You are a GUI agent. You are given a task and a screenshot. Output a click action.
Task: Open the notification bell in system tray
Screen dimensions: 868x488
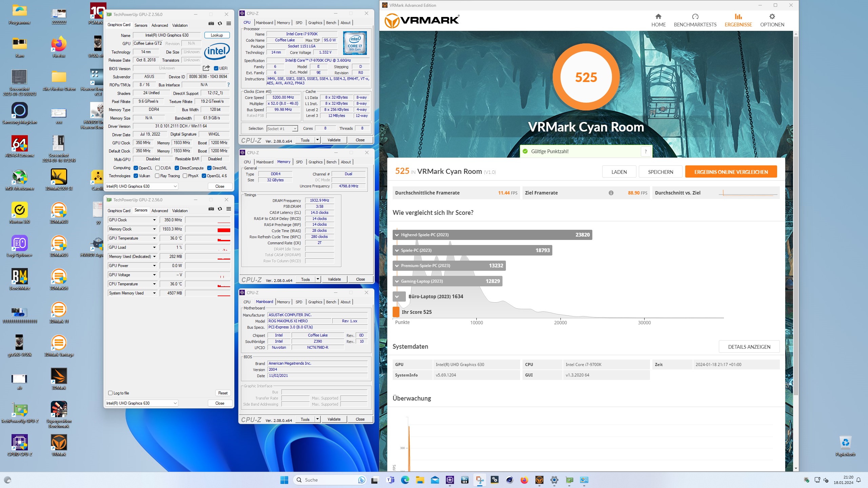[x=859, y=480]
